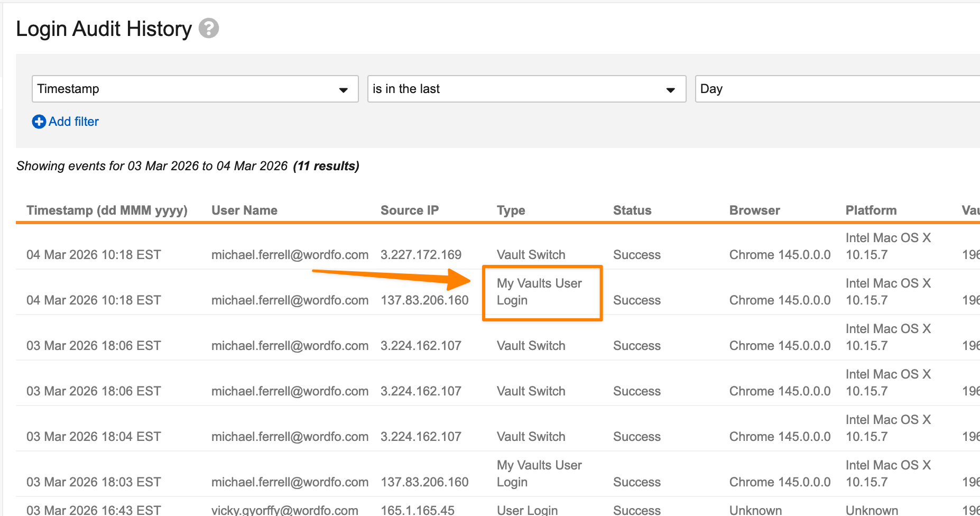Viewport: 980px width, 516px height.
Task: Sort by Type column header
Action: click(511, 210)
